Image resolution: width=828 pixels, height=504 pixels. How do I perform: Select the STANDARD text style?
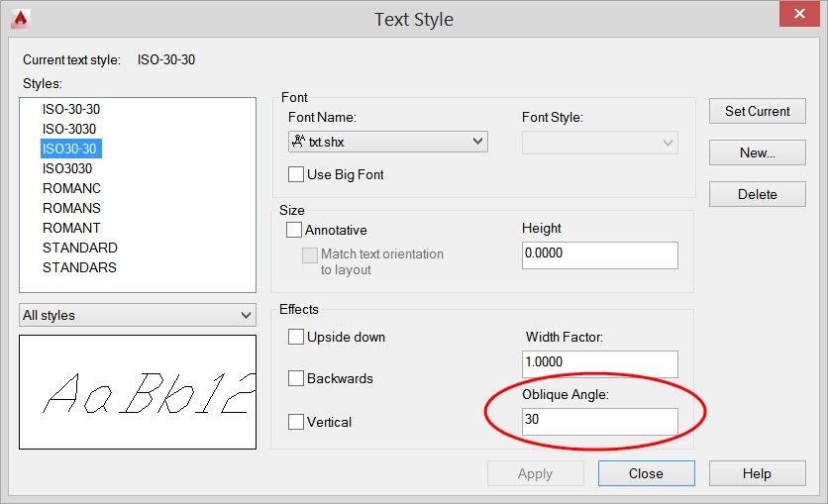click(79, 248)
